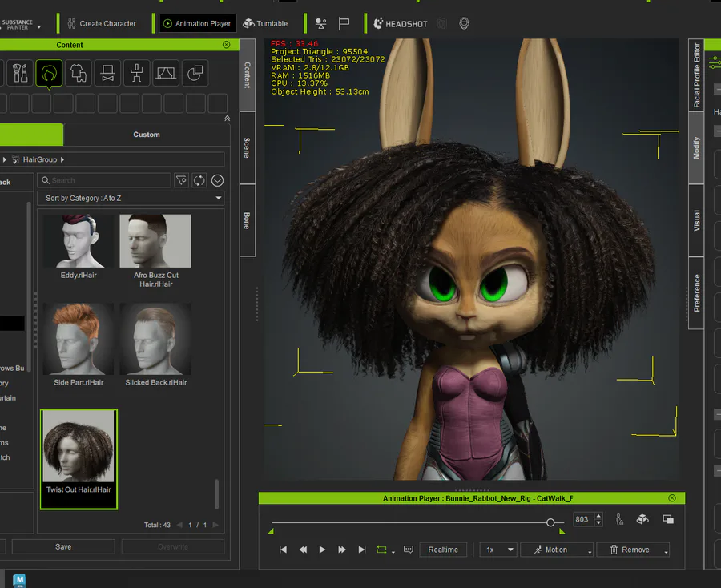
Task: Play the animation
Action: click(322, 550)
